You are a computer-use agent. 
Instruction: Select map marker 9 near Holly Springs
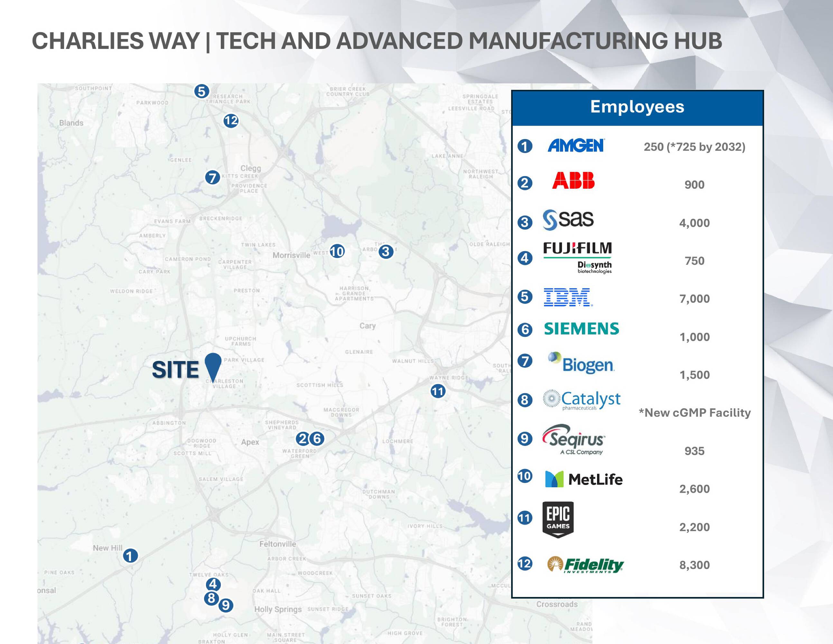pyautogui.click(x=225, y=605)
